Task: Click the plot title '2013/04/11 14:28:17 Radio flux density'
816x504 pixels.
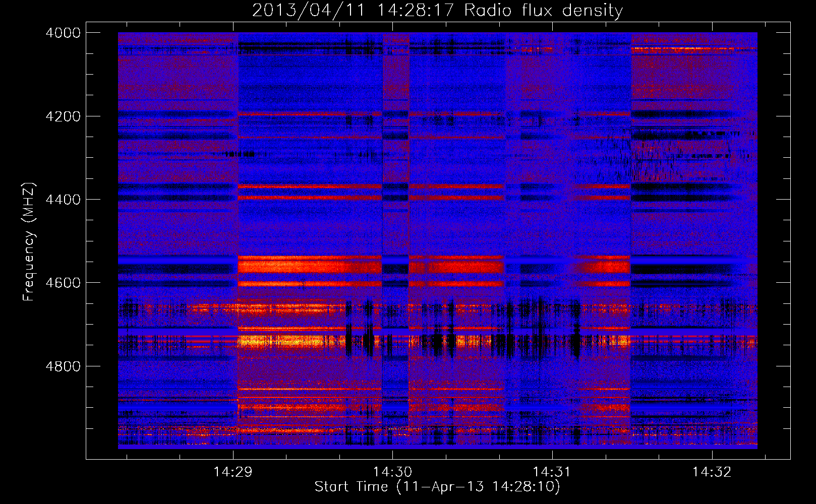Action: 437,11
